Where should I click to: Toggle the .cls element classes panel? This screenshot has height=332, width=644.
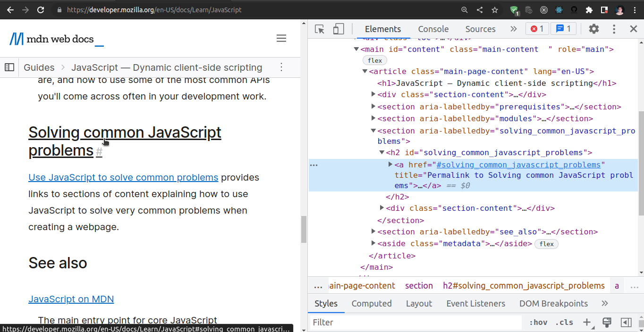pyautogui.click(x=564, y=322)
